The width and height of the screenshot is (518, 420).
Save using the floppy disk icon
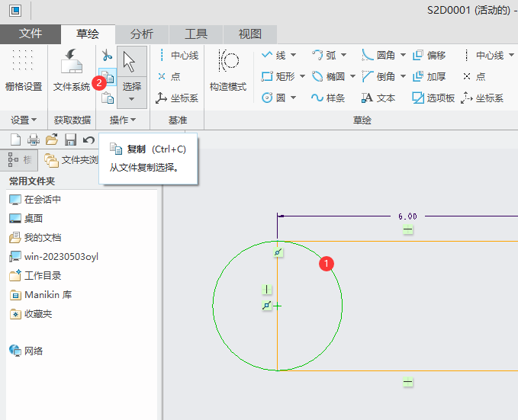tap(70, 139)
